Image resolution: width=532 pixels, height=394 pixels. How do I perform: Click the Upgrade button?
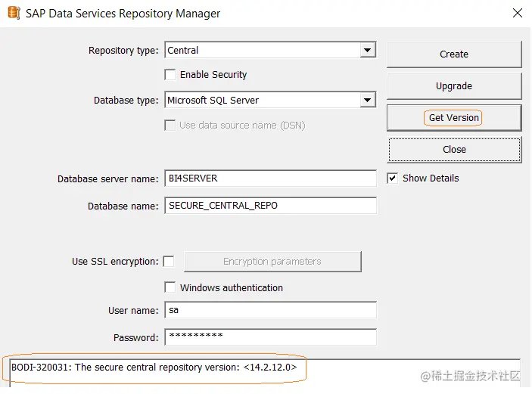tap(454, 86)
